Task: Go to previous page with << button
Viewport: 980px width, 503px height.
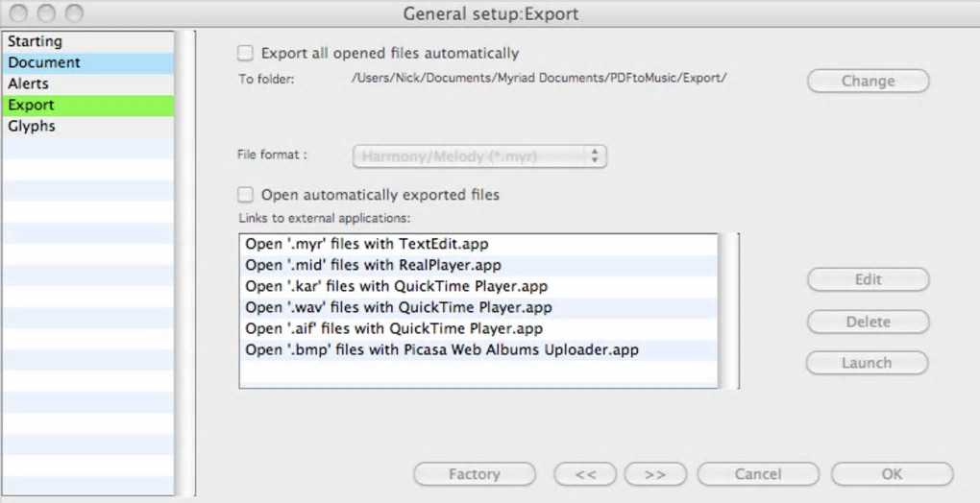Action: click(x=586, y=473)
